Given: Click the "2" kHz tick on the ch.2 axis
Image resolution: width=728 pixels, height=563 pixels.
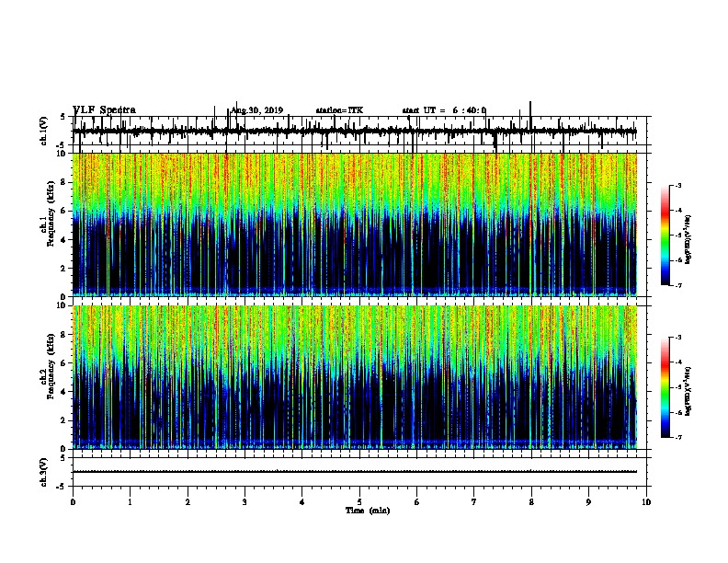Looking at the screenshot, I should [64, 420].
